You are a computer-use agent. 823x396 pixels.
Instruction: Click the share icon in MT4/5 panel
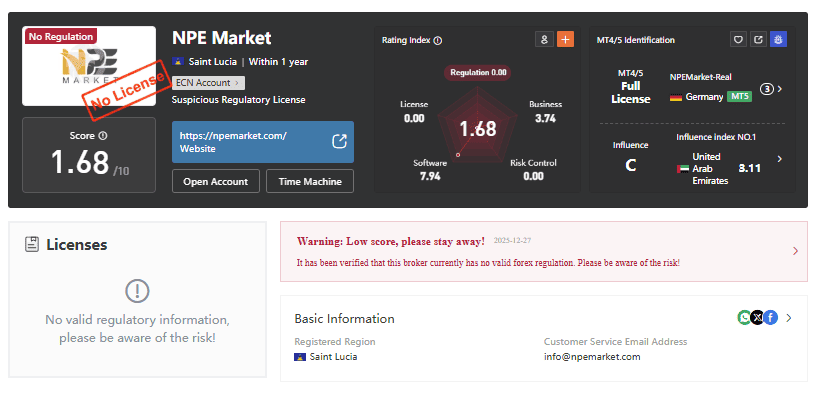click(758, 39)
